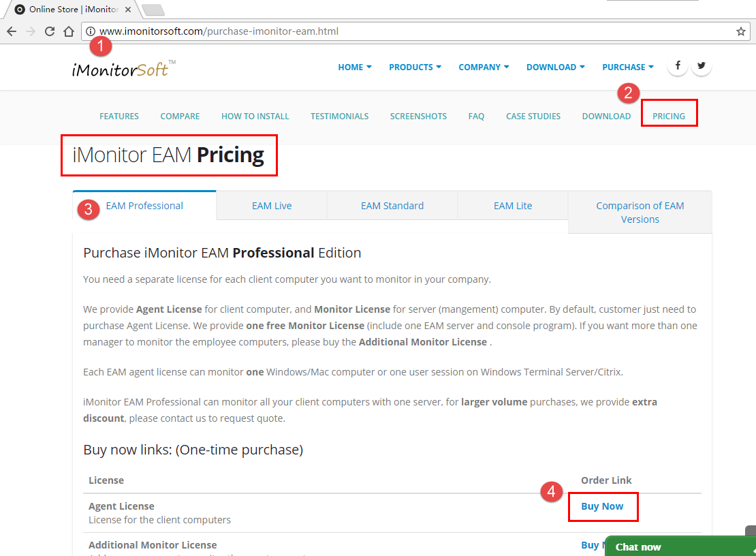Click the License column header
756x556 pixels.
pyautogui.click(x=106, y=480)
